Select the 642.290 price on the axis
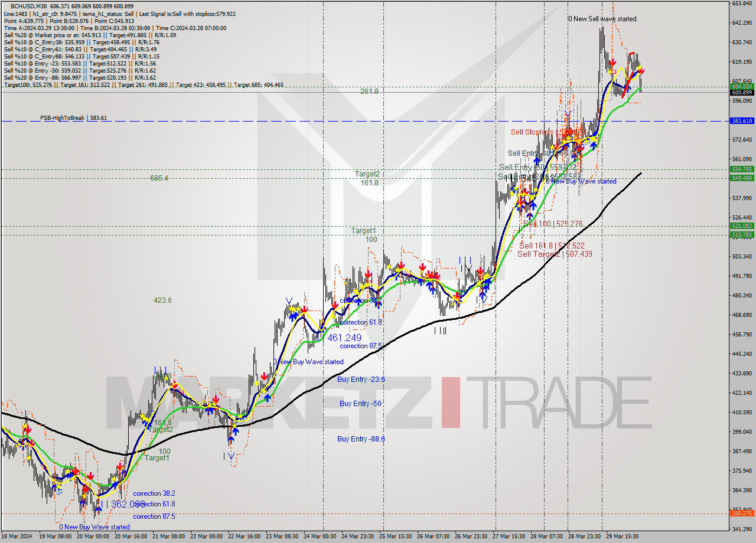The width and height of the screenshot is (756, 543). pyautogui.click(x=742, y=22)
